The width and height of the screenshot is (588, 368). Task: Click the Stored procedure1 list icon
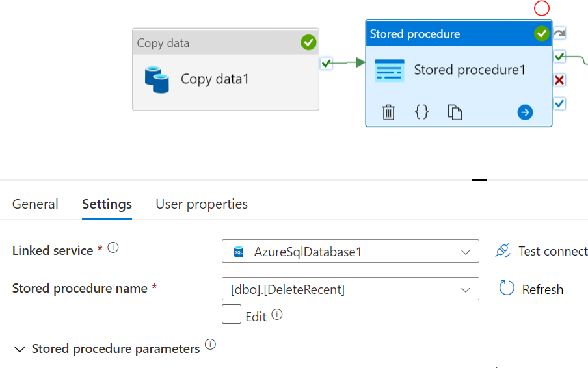(x=390, y=70)
